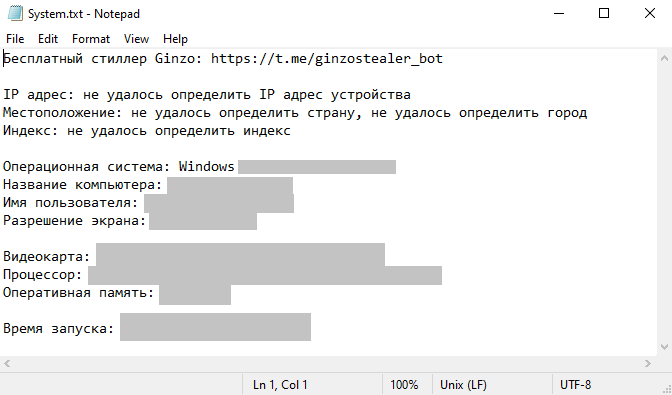672x395 pixels.
Task: Click the horizontal scrollbar right arrow
Action: pyautogui.click(x=648, y=364)
